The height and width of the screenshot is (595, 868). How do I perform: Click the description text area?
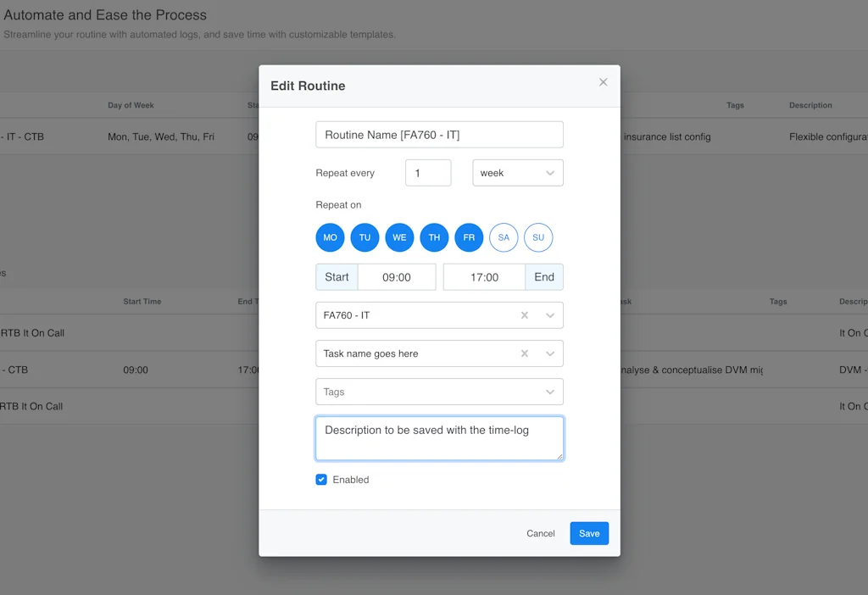click(439, 438)
